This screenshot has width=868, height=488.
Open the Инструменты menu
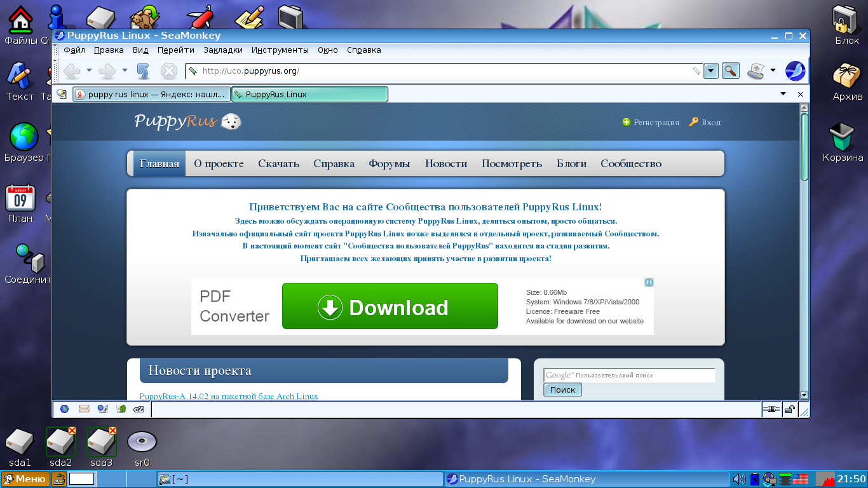280,50
